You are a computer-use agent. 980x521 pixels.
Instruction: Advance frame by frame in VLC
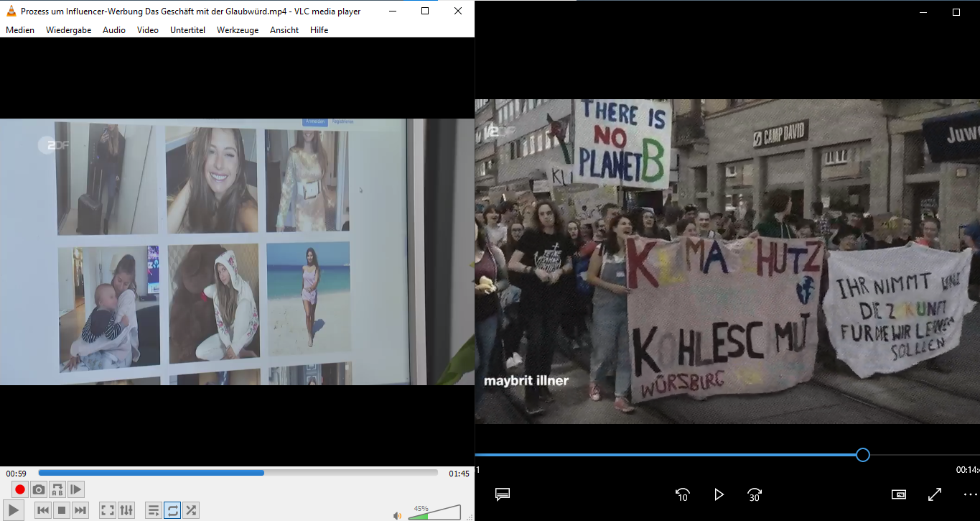[76, 489]
